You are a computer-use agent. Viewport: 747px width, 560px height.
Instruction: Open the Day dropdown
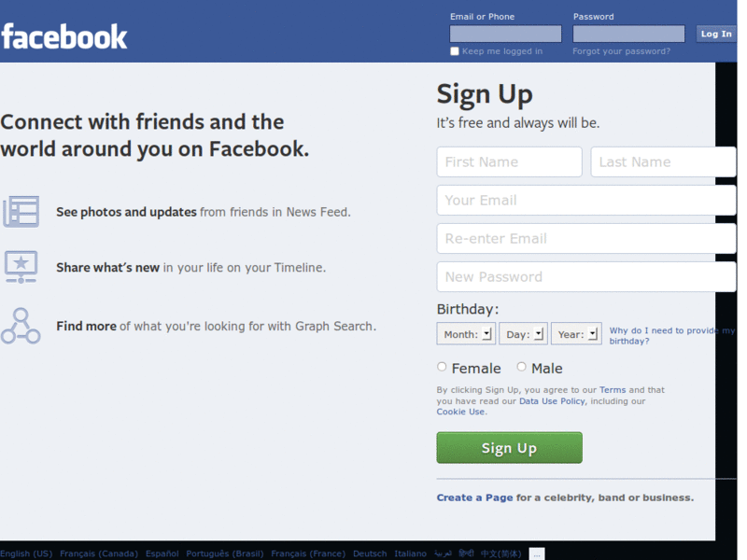pos(523,334)
